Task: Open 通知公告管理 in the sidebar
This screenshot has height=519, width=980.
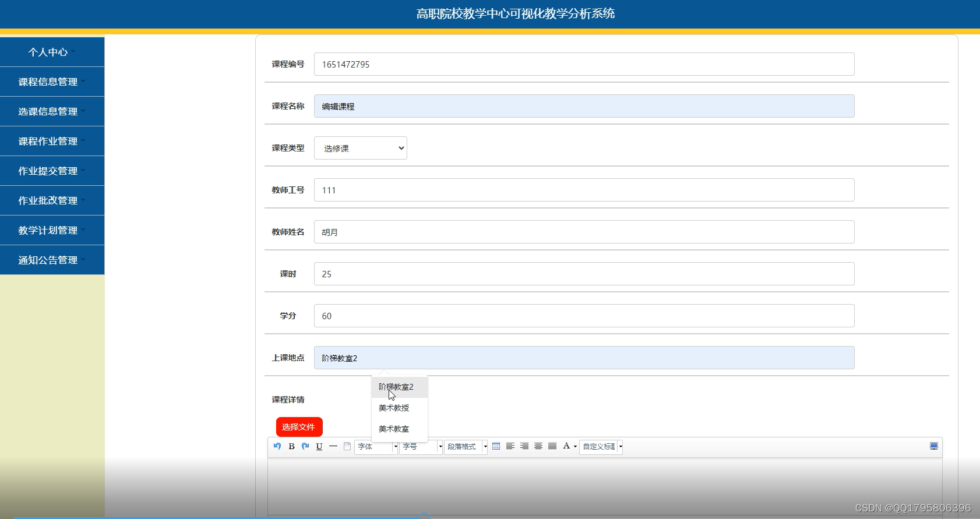Action: pyautogui.click(x=52, y=260)
